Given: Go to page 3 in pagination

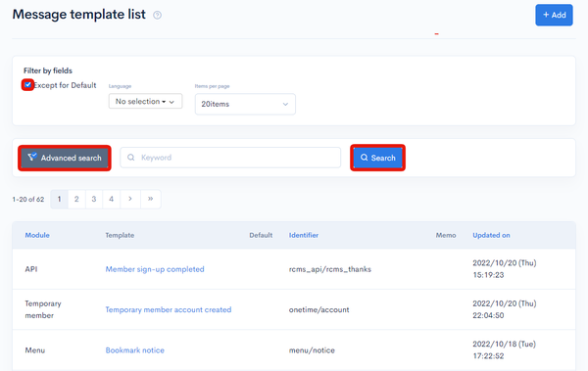Looking at the screenshot, I should tap(94, 199).
